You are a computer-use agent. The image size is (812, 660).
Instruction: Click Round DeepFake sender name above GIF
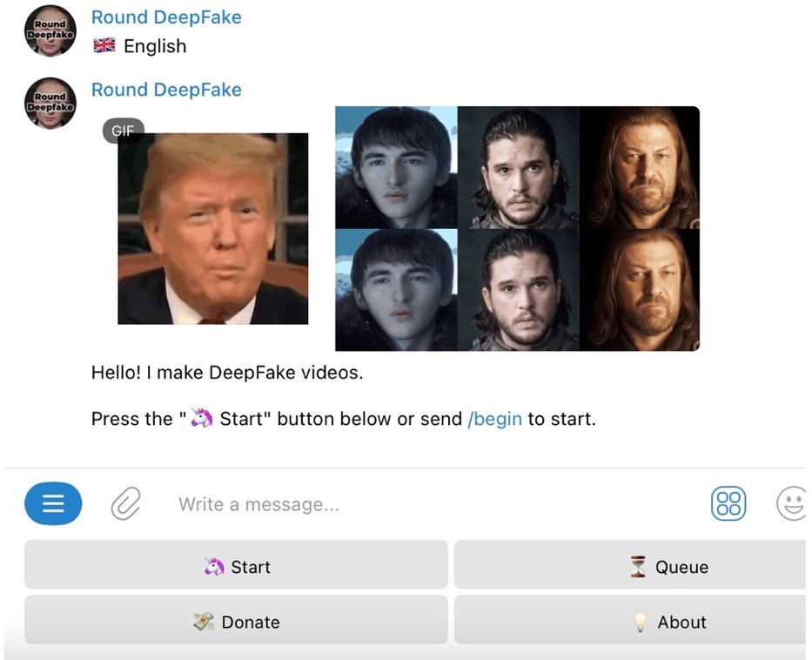pyautogui.click(x=166, y=90)
